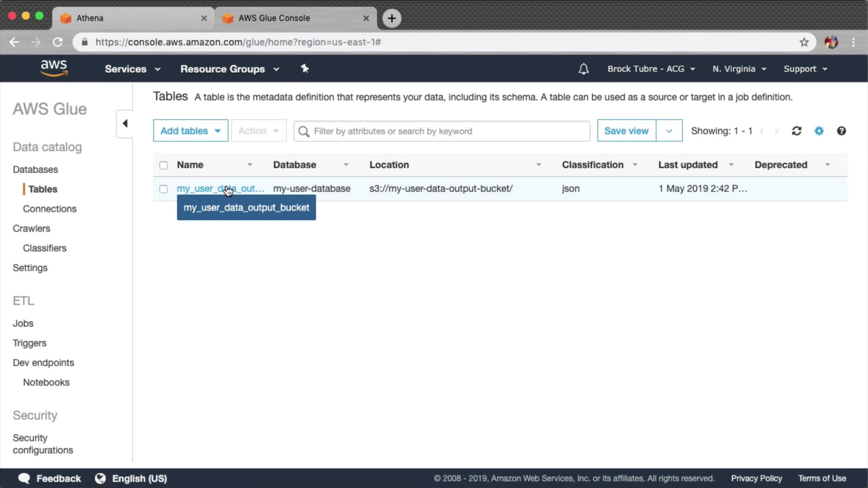Viewport: 868px width, 488px height.
Task: Open the notifications bell
Action: tap(583, 69)
